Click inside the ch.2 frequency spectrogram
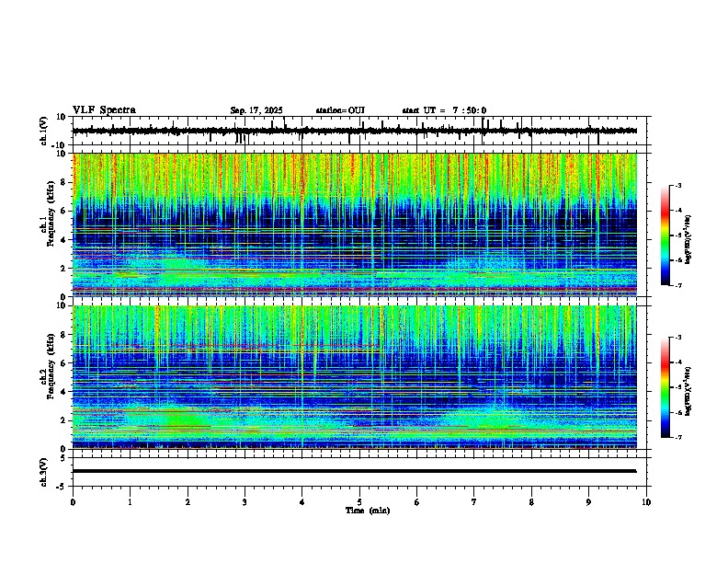 click(x=355, y=377)
